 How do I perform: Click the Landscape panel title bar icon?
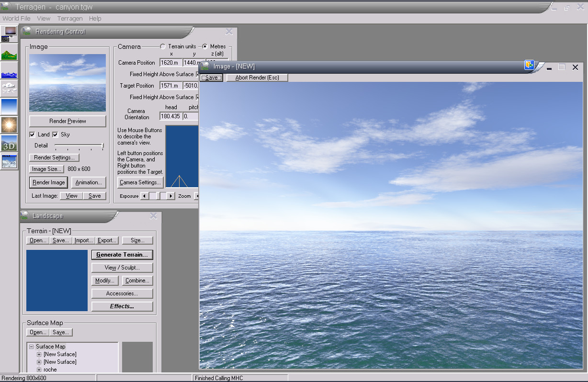pos(24,215)
